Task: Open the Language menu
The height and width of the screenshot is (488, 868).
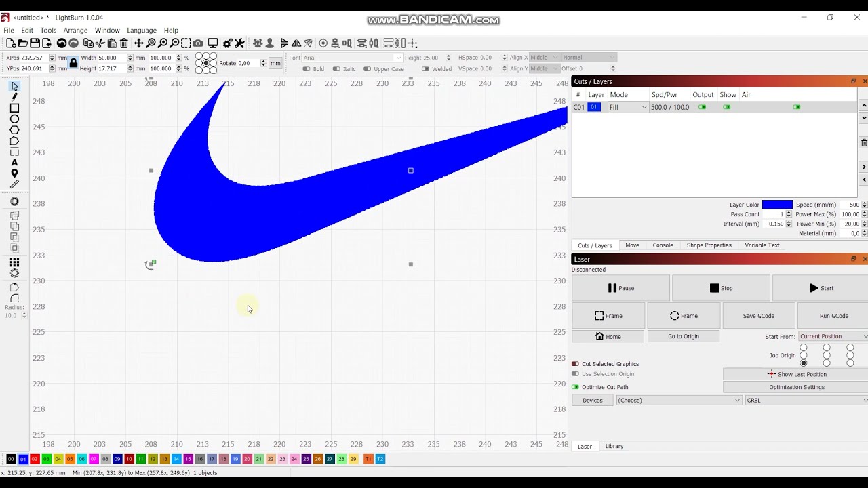Action: tap(142, 30)
